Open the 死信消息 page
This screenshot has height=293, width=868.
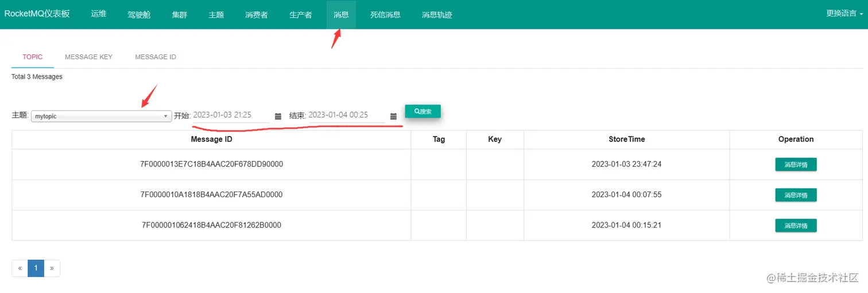tap(385, 14)
